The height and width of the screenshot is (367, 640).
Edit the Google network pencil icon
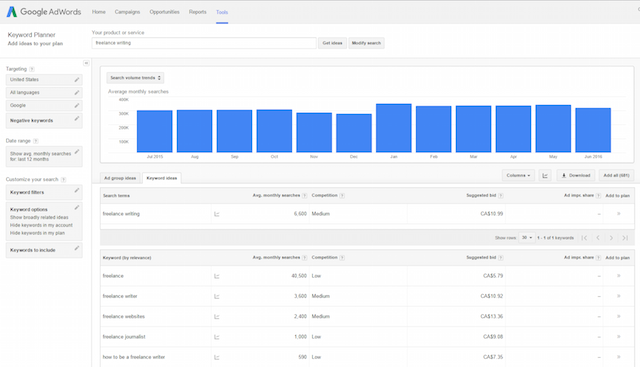pos(77,105)
